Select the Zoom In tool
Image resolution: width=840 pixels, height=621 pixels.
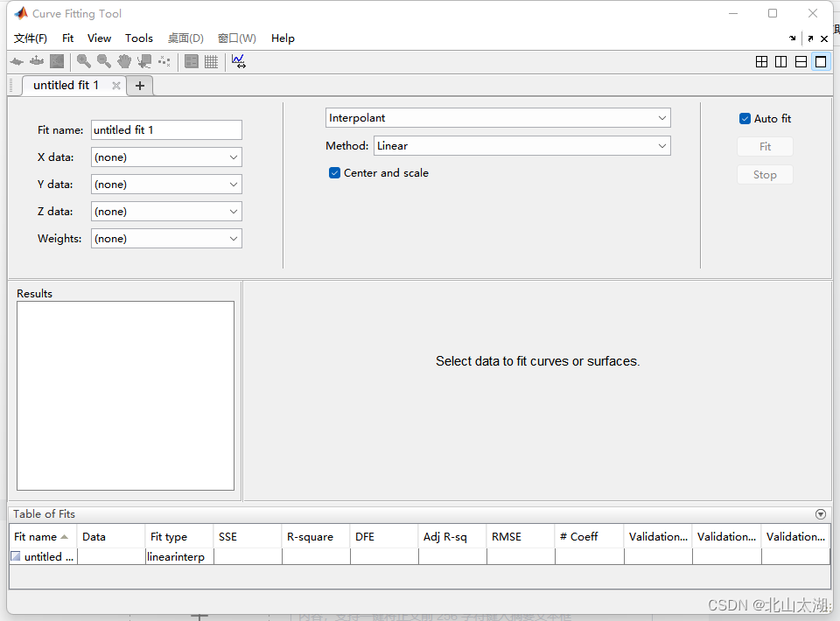[x=82, y=61]
